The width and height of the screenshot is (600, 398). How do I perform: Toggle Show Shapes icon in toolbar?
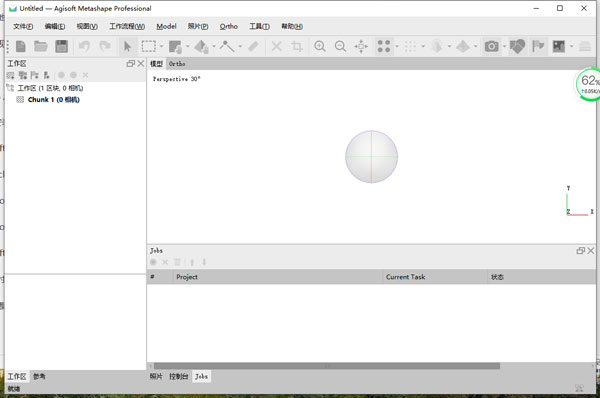[x=517, y=46]
